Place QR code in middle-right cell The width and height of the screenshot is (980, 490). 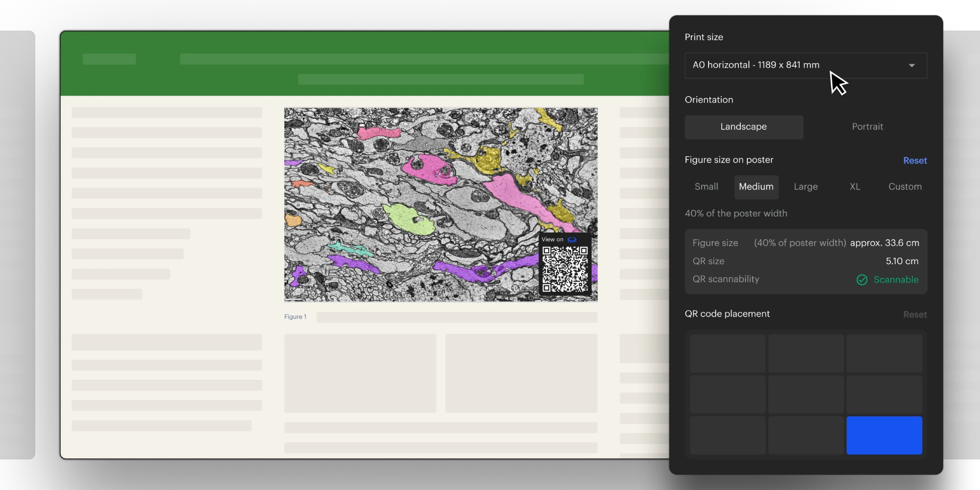pos(884,394)
